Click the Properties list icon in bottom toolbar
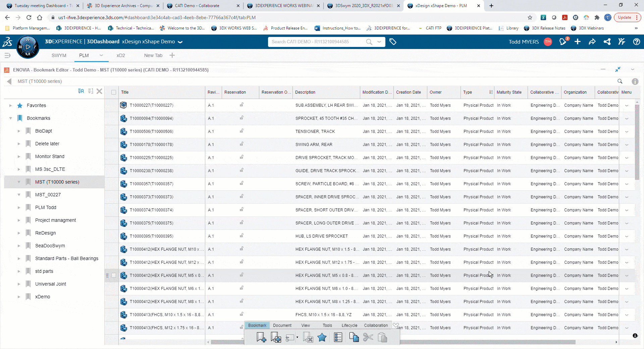 [x=338, y=337]
